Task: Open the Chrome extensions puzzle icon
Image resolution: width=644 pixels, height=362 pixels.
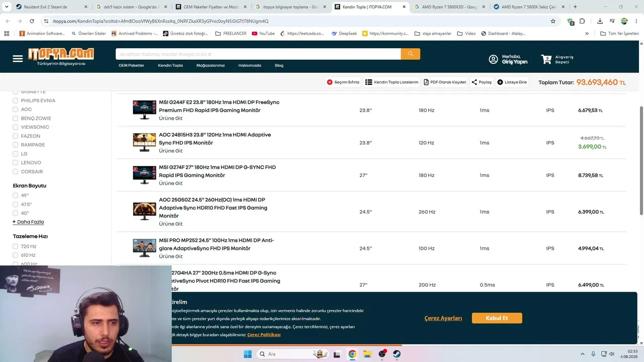Action: coord(582,21)
